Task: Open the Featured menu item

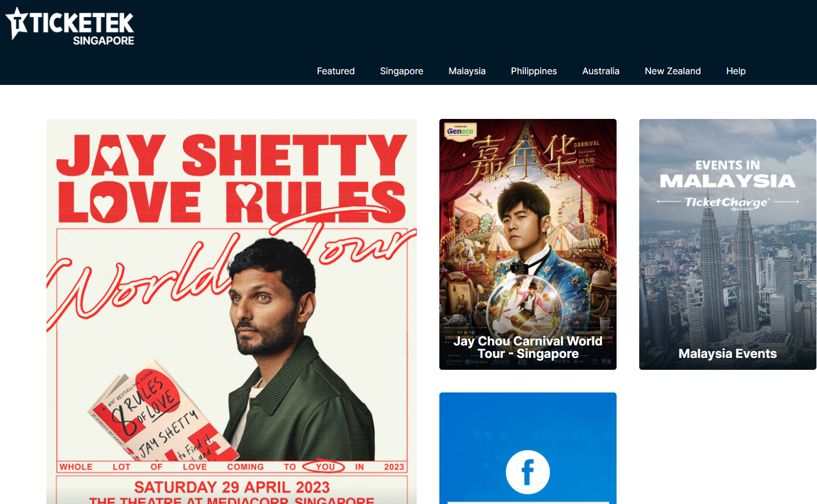Action: (336, 71)
